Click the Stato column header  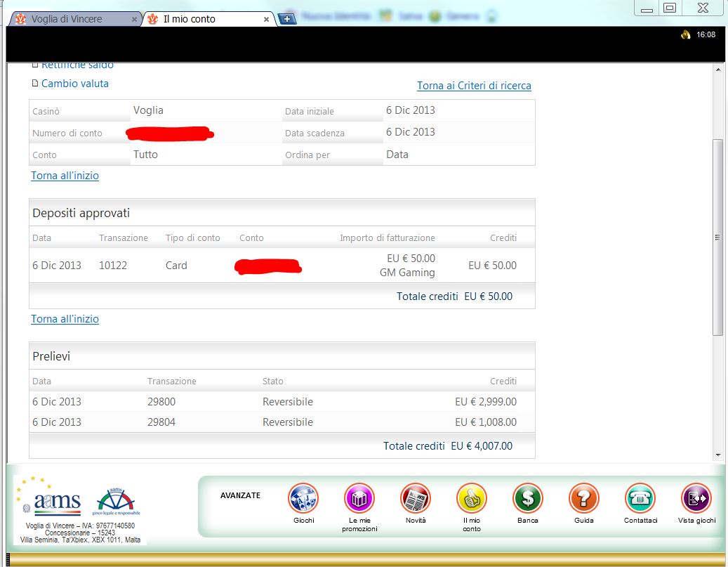coord(273,381)
